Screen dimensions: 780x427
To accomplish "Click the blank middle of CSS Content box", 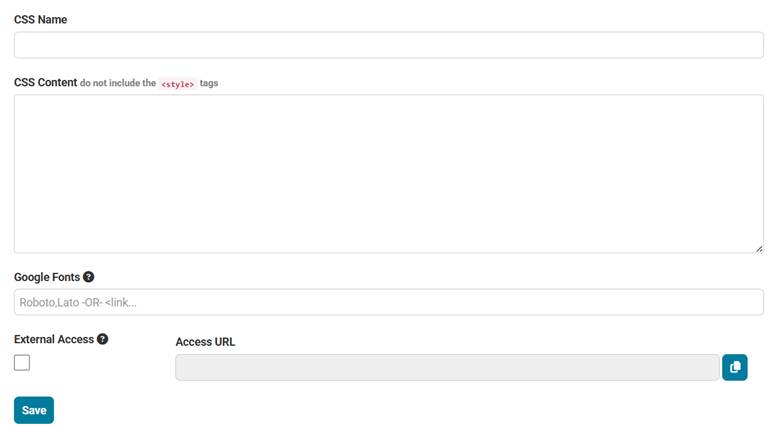I will tap(389, 174).
